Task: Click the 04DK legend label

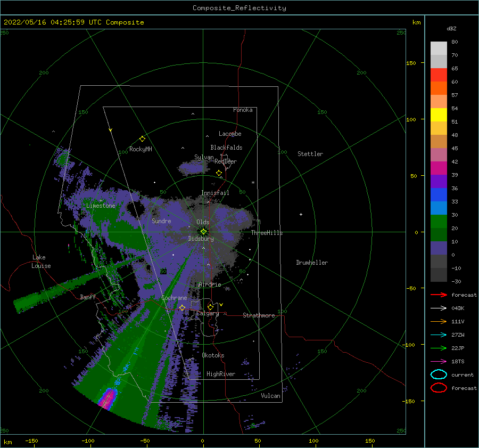Action: coord(458,308)
